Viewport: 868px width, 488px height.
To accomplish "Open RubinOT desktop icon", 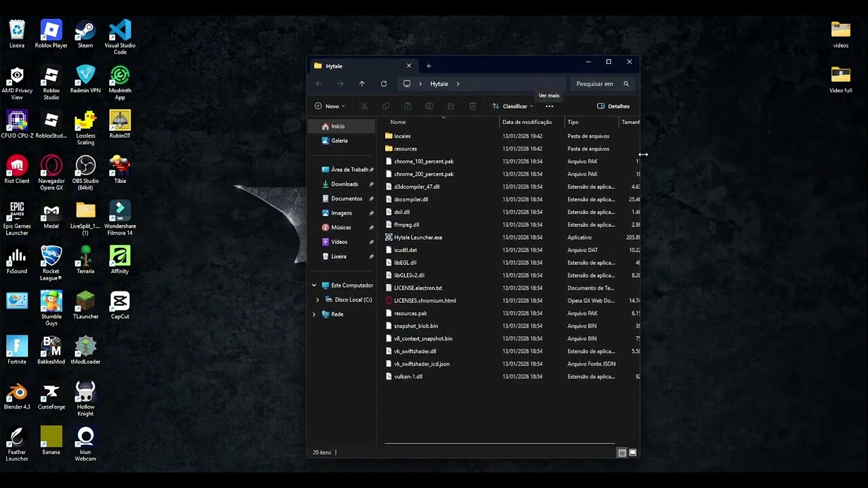I will click(x=120, y=125).
